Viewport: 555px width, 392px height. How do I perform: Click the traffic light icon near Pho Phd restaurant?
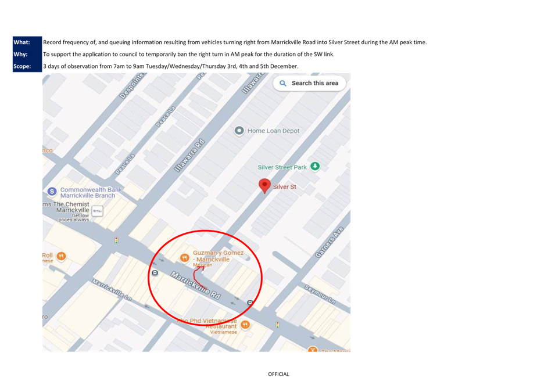(278, 325)
